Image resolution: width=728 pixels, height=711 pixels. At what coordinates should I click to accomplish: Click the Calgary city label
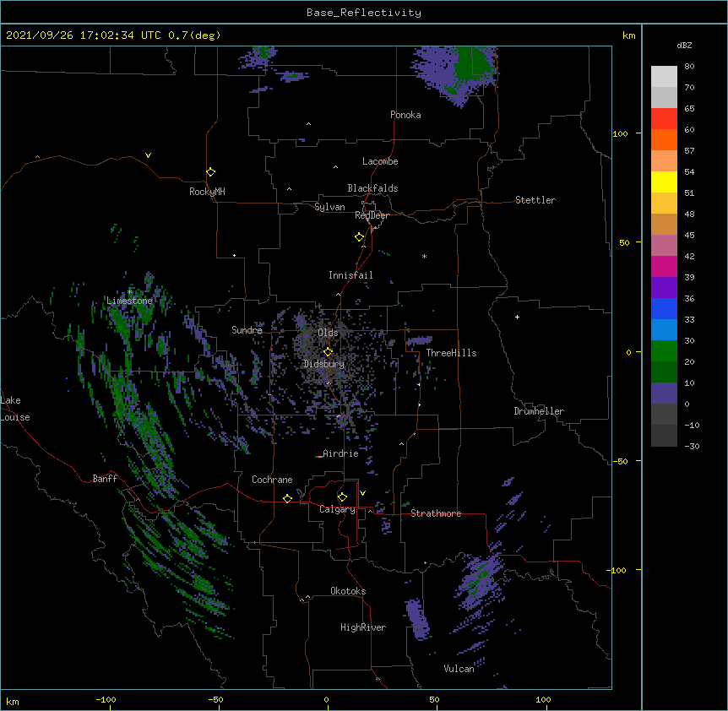337,509
